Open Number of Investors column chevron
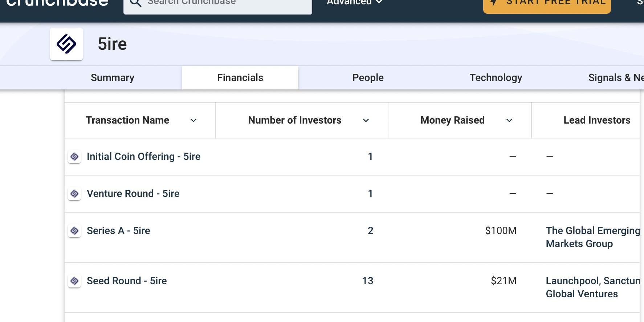Screen dimensions: 644x322 [366, 120]
